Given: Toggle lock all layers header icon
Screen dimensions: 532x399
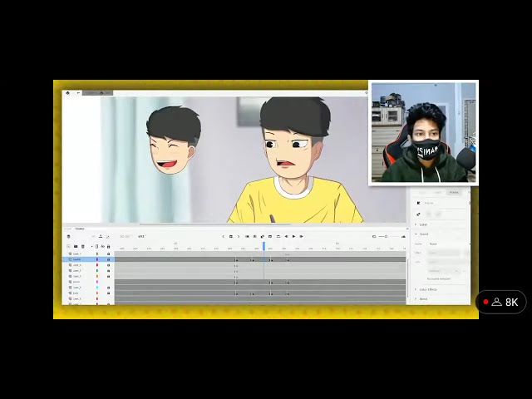Looking at the screenshot, I should coord(109,246).
